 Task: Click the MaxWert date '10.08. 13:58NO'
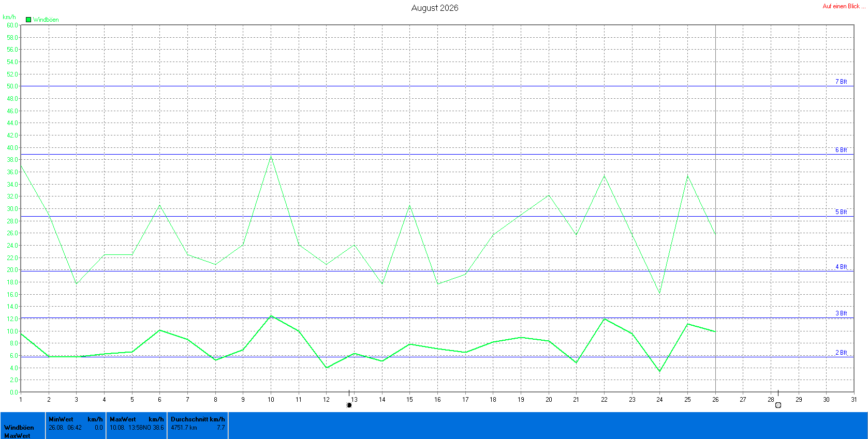pos(130,428)
